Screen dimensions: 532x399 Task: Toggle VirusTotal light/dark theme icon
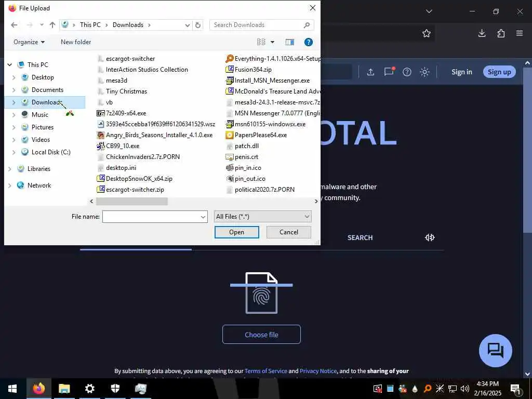(x=425, y=72)
